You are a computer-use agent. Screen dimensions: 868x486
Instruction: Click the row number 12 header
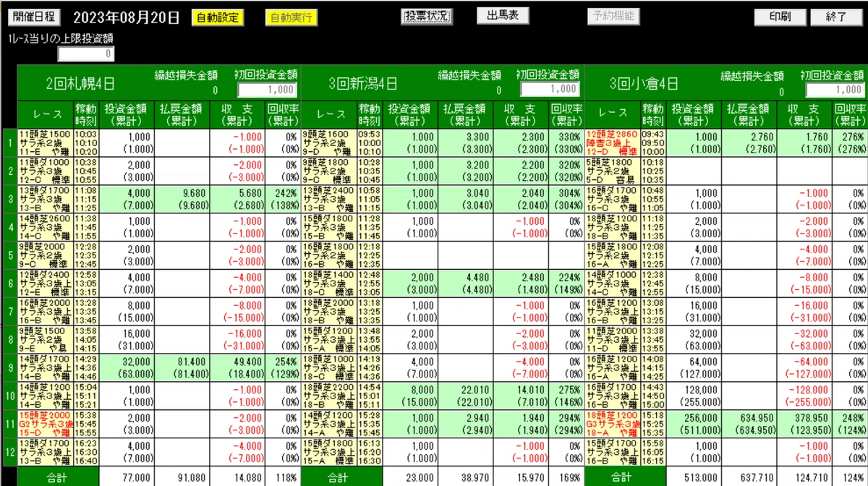click(x=9, y=452)
